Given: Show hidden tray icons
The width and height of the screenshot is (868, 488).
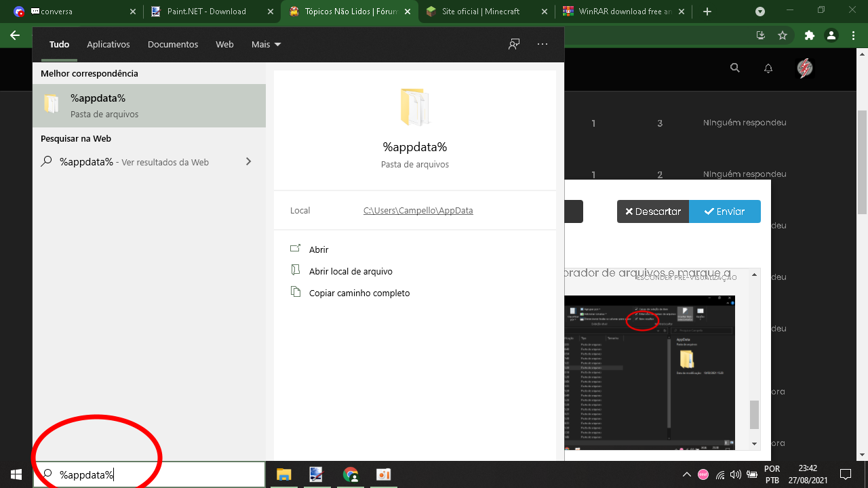Looking at the screenshot, I should [686, 474].
